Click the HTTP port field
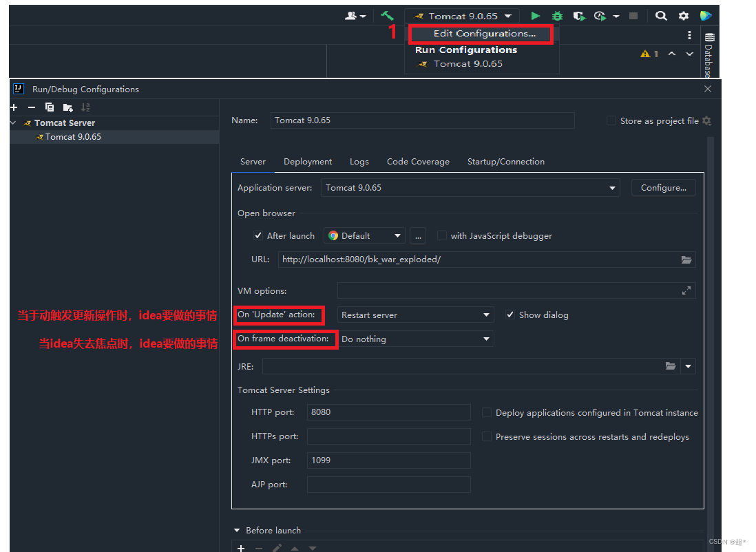 388,412
